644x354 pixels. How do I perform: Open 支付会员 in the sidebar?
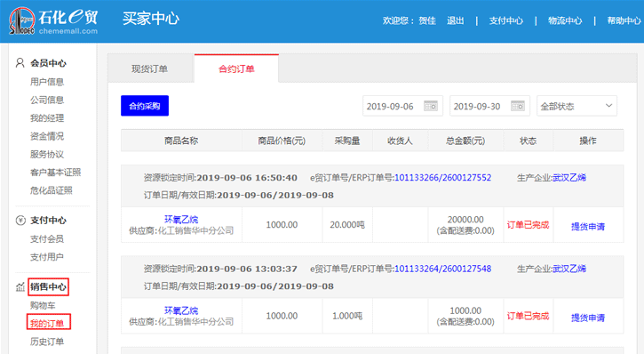pyautogui.click(x=47, y=239)
